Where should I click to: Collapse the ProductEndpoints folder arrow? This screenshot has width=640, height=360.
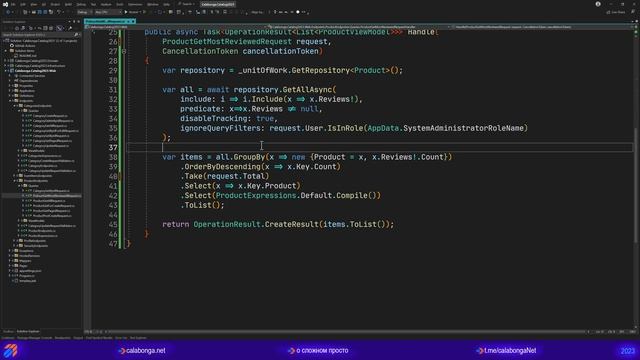coord(15,181)
